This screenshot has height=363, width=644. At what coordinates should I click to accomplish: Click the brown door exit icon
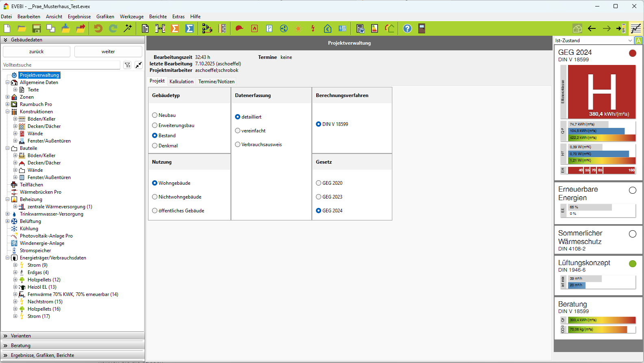[x=422, y=28]
